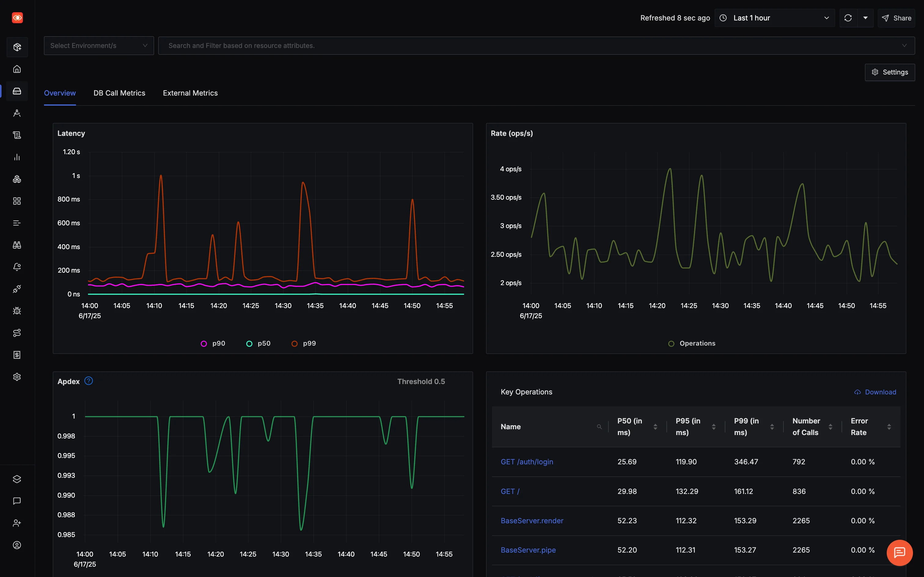Open the Last 1 hour time range dropdown

click(774, 18)
